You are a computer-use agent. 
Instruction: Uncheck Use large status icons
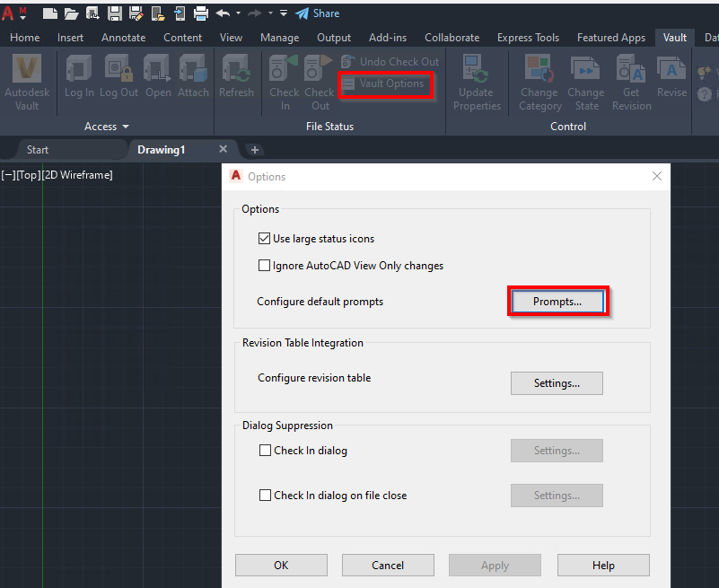(265, 239)
